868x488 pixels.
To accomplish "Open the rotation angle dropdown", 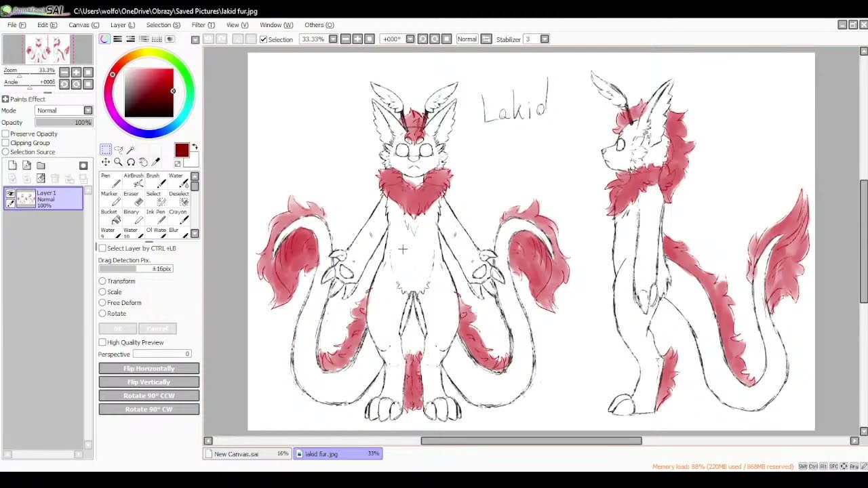I will [x=410, y=39].
